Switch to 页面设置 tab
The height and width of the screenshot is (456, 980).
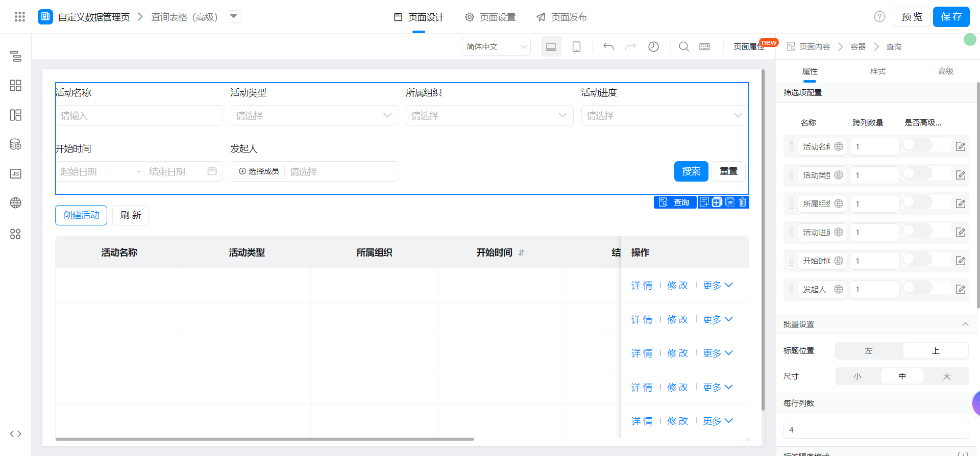(490, 17)
